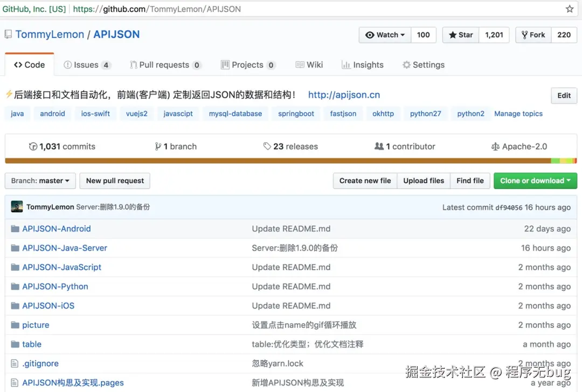Open the Branch: master dropdown
Image resolution: width=582 pixels, height=392 pixels.
tap(40, 180)
